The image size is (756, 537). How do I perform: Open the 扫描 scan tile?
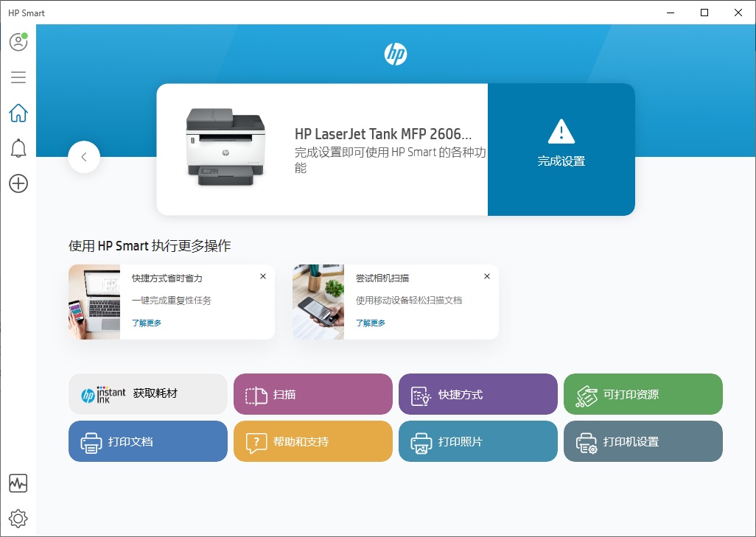312,394
